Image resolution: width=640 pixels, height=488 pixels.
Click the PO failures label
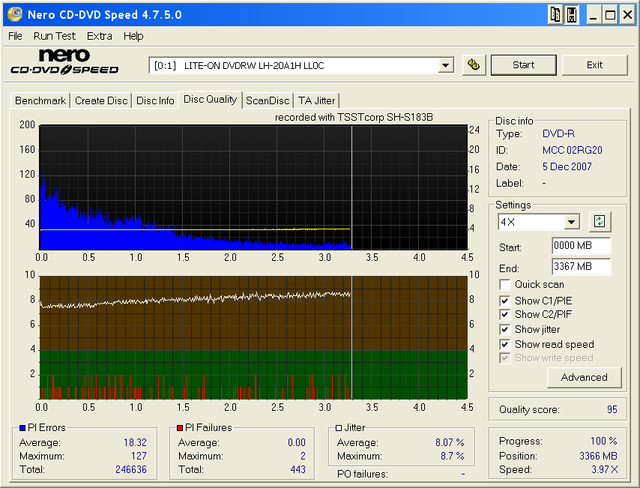click(x=362, y=474)
